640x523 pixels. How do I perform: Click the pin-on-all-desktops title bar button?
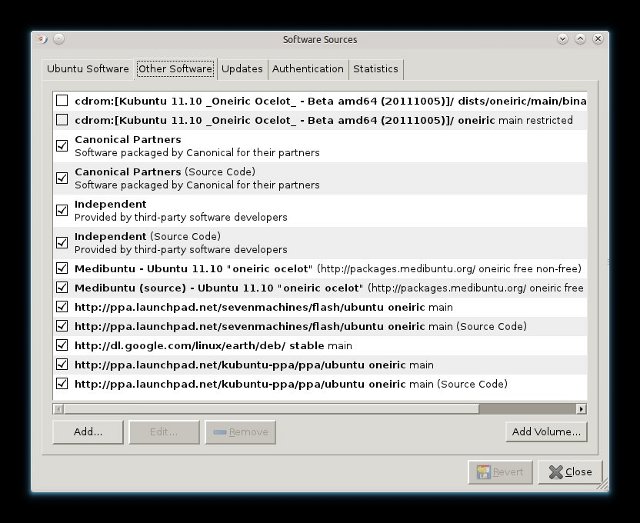pyautogui.click(x=58, y=39)
